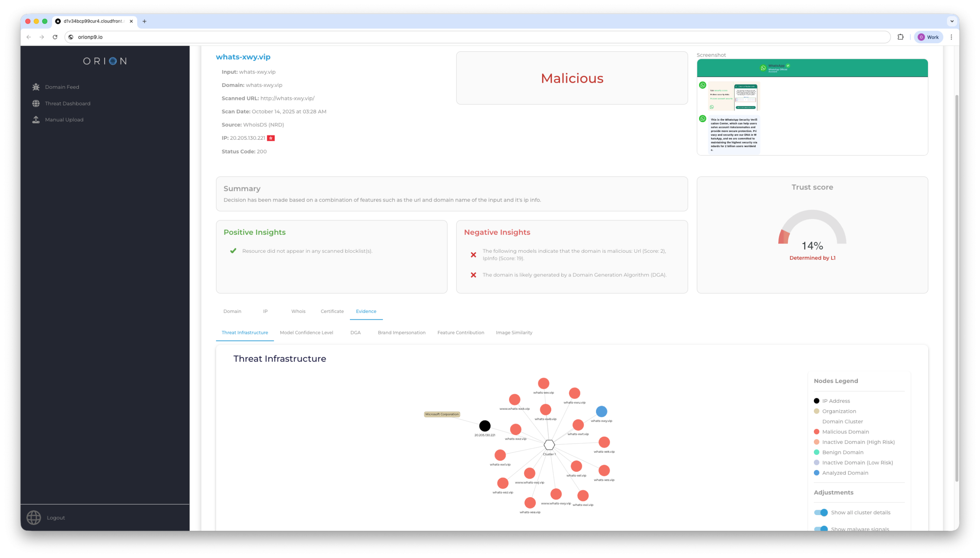Image resolution: width=980 pixels, height=558 pixels.
Task: Open Chrome three-dot menu
Action: 951,37
